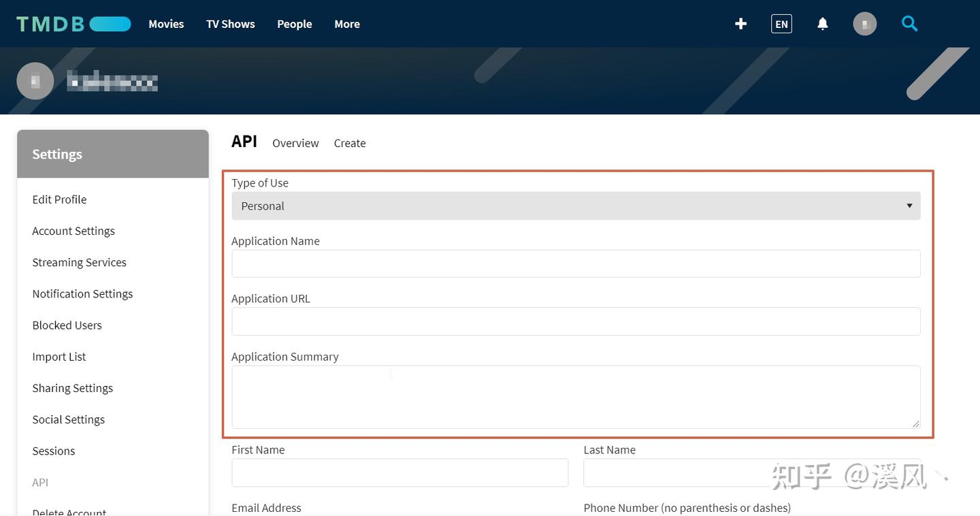Screen dimensions: 980x516
Task: Open the EN language selector
Action: (781, 24)
